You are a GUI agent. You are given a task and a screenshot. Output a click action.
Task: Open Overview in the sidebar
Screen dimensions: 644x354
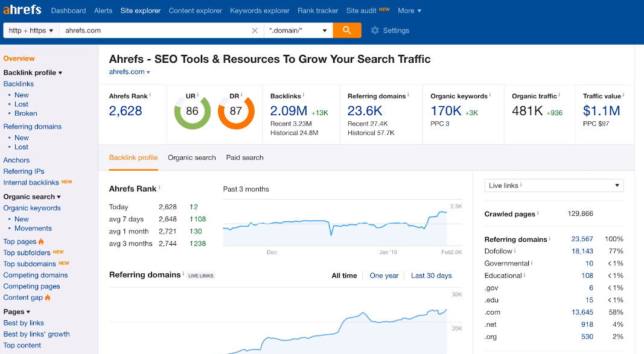[x=19, y=58]
